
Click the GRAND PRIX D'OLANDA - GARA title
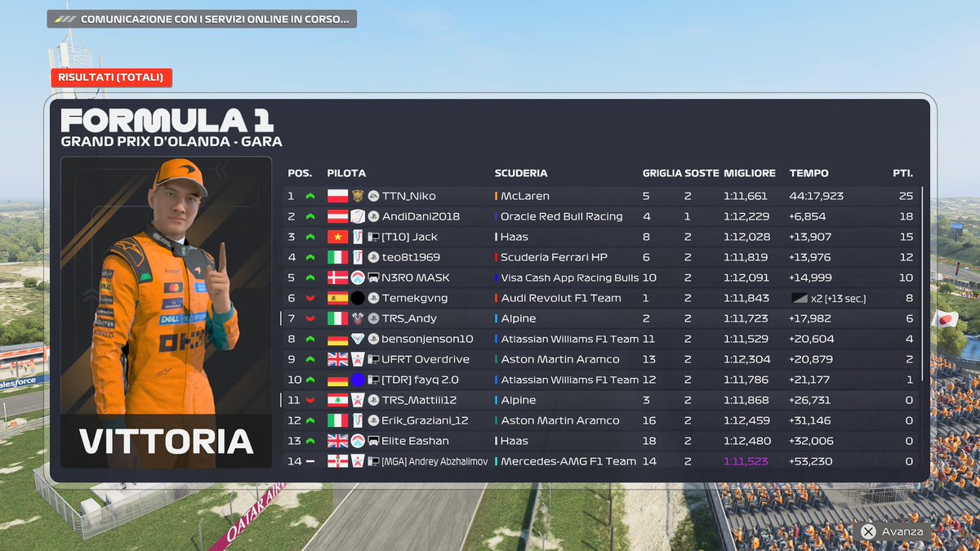[171, 141]
